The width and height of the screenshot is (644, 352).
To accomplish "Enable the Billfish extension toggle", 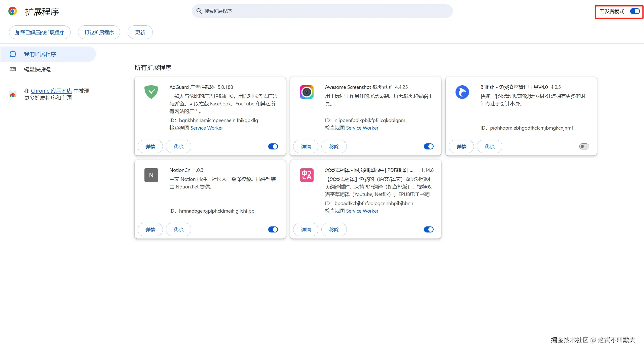I will pos(584,146).
